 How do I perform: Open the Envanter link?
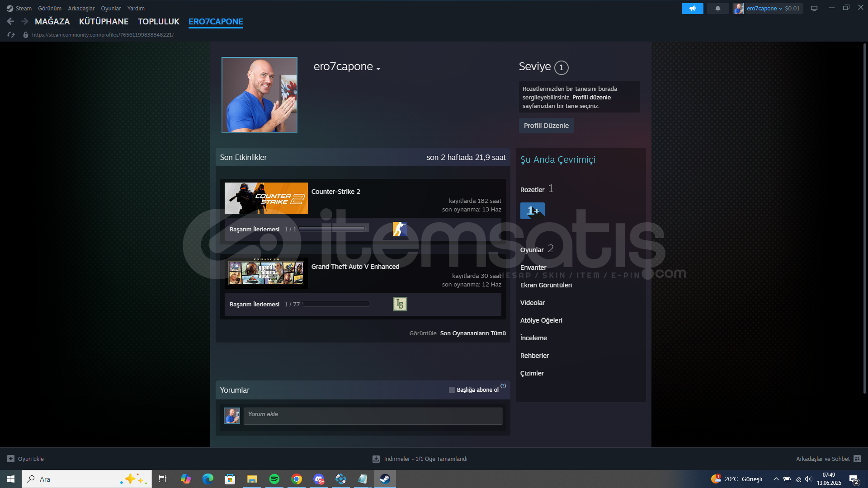click(x=533, y=267)
